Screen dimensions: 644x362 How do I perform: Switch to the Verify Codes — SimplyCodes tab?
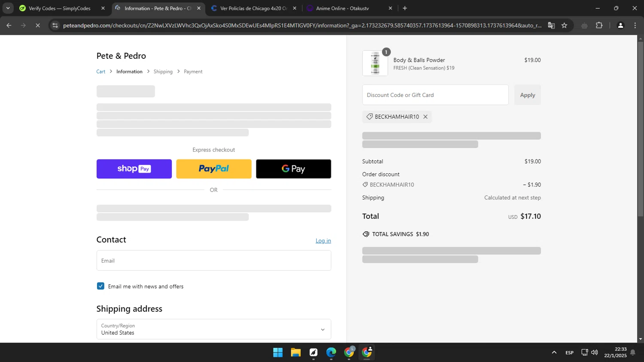point(60,8)
